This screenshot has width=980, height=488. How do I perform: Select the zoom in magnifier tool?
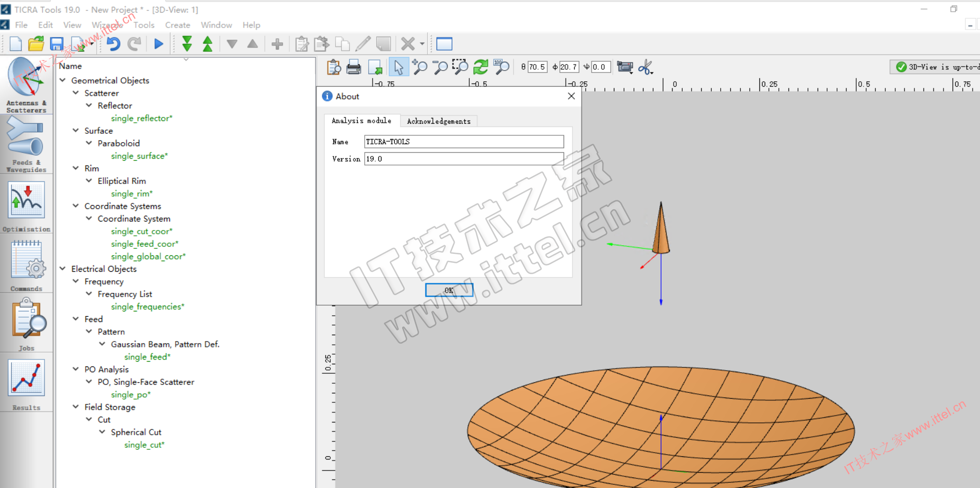pyautogui.click(x=420, y=67)
